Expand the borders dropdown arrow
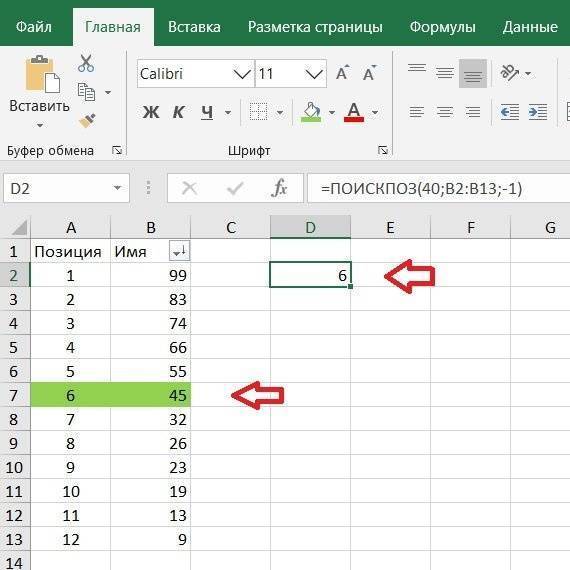This screenshot has width=570, height=570. [280, 112]
